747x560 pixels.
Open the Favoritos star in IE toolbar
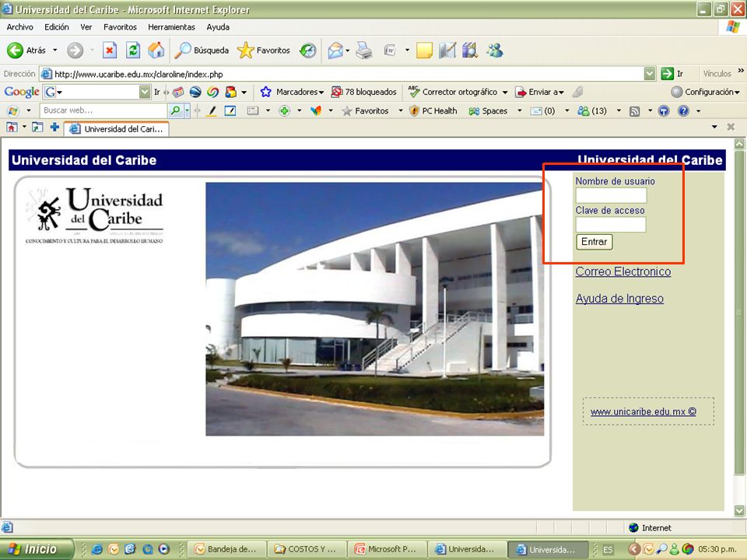coord(264,50)
